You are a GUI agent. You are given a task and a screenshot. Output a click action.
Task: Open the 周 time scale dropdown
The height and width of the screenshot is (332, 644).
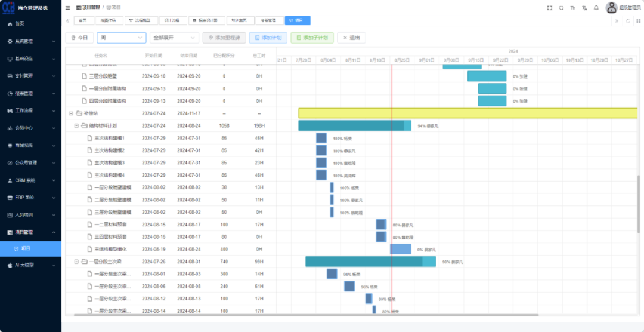click(121, 38)
